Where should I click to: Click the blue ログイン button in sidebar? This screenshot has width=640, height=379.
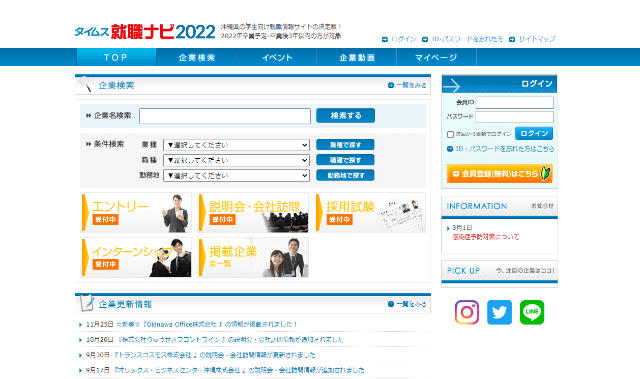coord(534,133)
